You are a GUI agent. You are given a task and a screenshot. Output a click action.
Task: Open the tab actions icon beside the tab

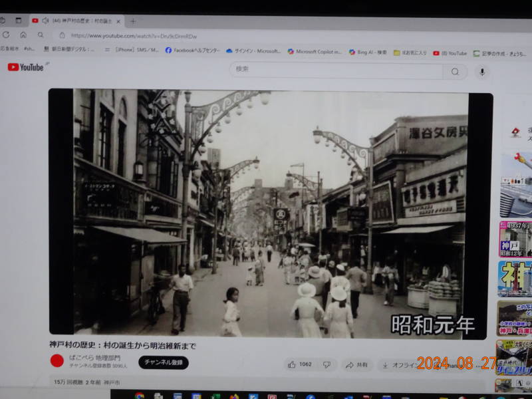(19, 21)
